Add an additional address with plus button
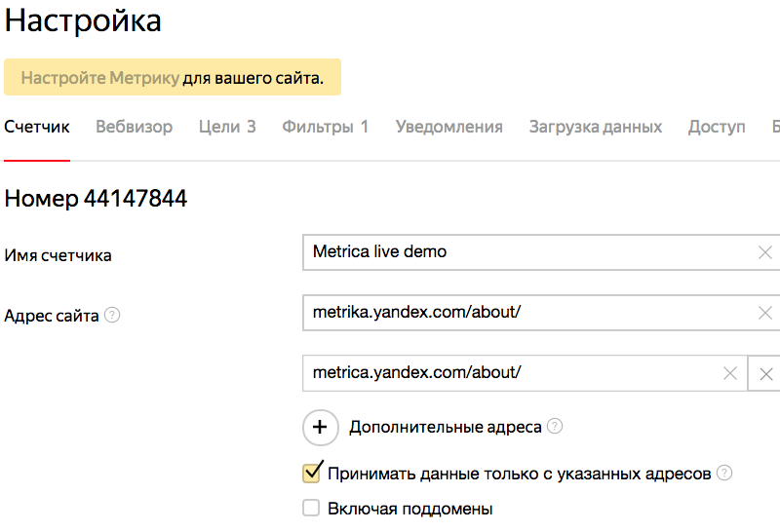 click(321, 427)
